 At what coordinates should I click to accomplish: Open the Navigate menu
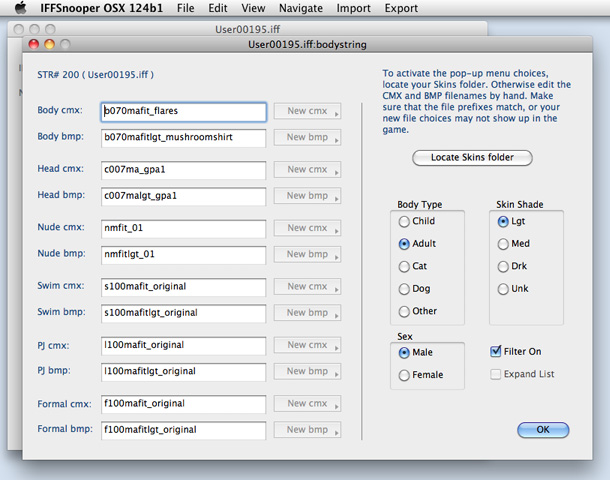click(301, 8)
